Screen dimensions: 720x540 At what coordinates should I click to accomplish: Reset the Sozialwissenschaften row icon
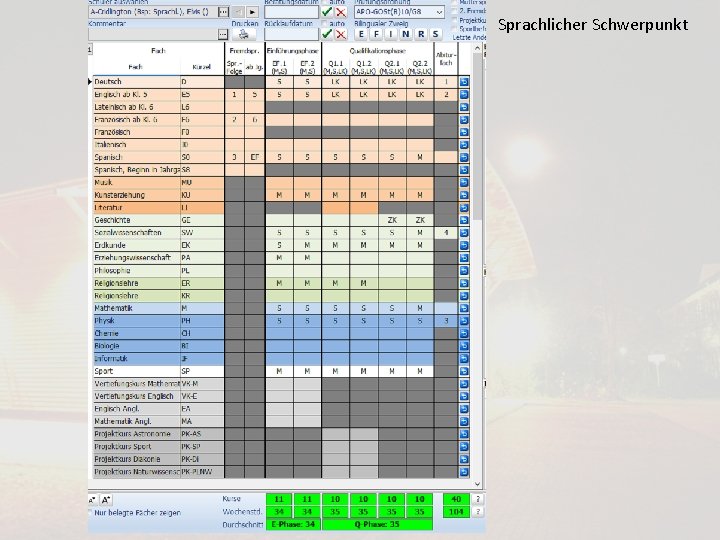(464, 233)
